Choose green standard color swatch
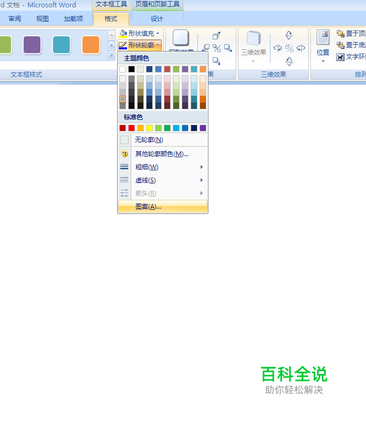 tap(167, 128)
